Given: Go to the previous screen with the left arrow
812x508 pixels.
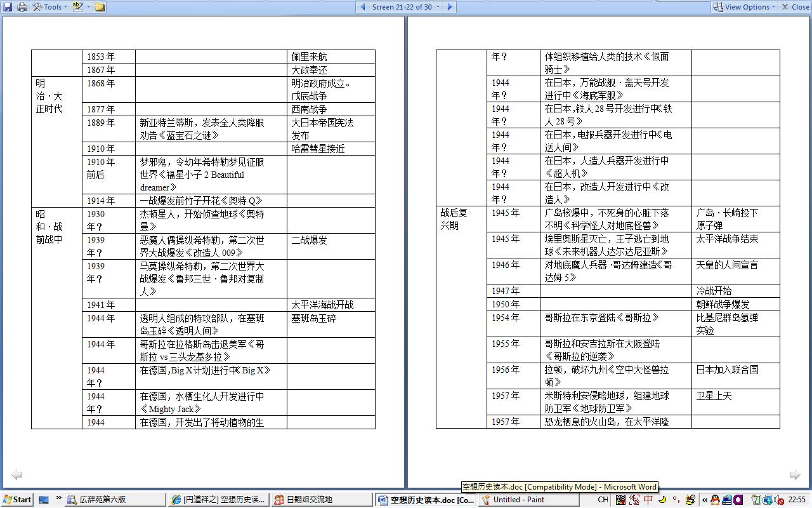Looking at the screenshot, I should (x=363, y=7).
